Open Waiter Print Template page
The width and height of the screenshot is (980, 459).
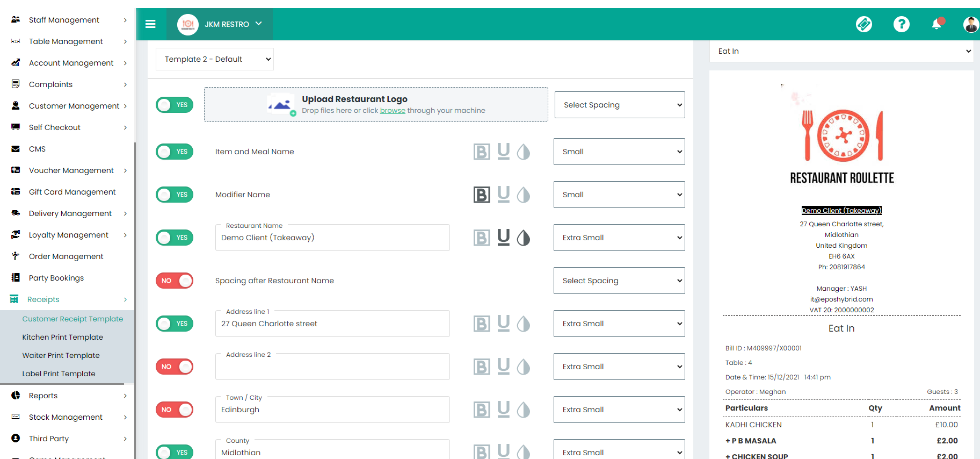[61, 355]
